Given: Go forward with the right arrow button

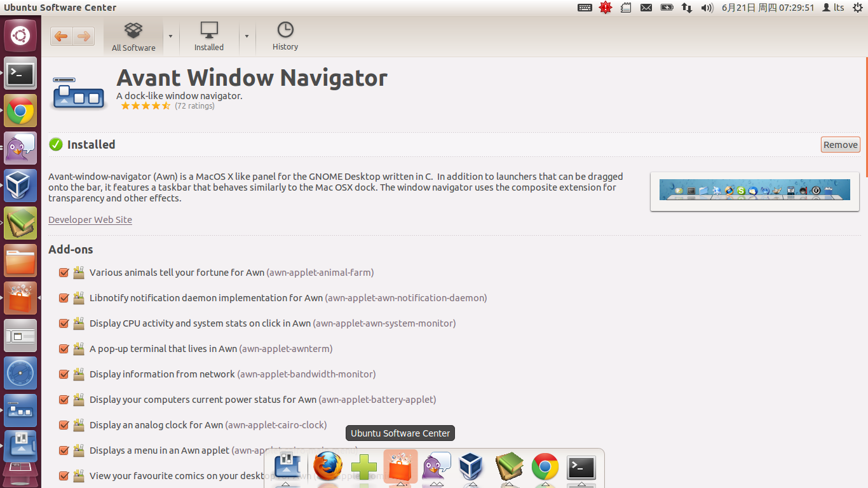Looking at the screenshot, I should click(x=83, y=36).
